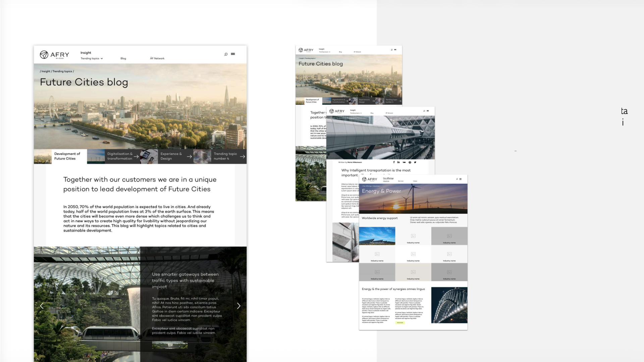Click the AFRY logo in the header
Viewport: 644px width, 362px height.
pos(55,55)
